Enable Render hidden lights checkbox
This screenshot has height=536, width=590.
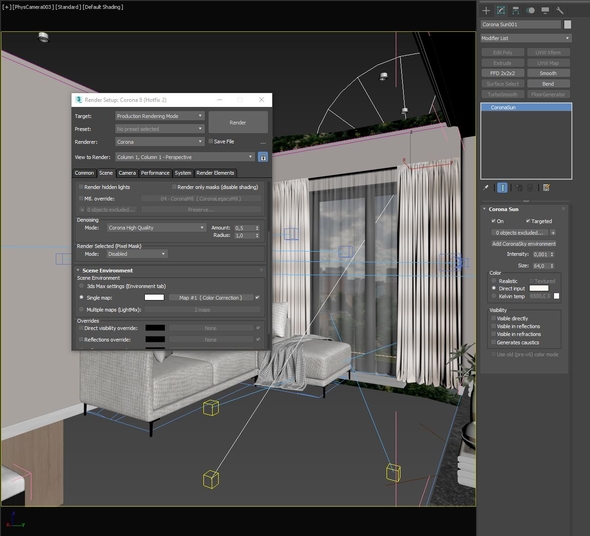pyautogui.click(x=81, y=187)
